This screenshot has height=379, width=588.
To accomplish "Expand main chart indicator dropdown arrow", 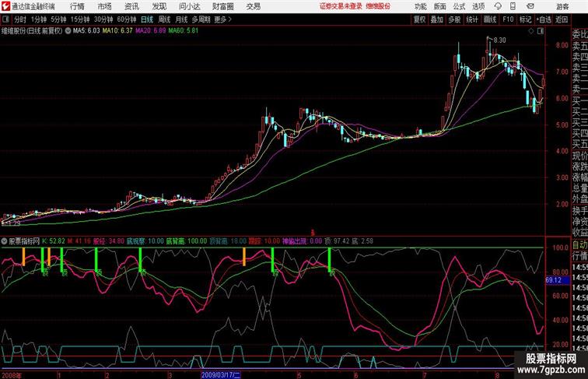I will click(x=68, y=31).
